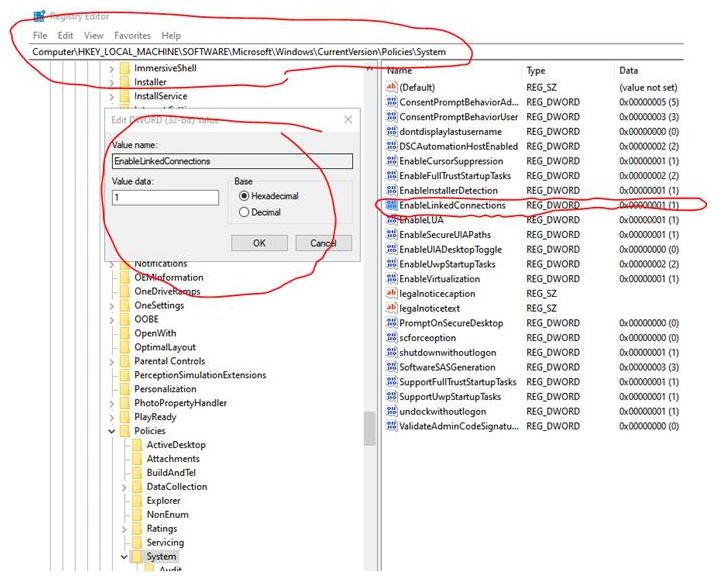
Task: Close the Edit DWORD dialog
Action: click(x=348, y=120)
